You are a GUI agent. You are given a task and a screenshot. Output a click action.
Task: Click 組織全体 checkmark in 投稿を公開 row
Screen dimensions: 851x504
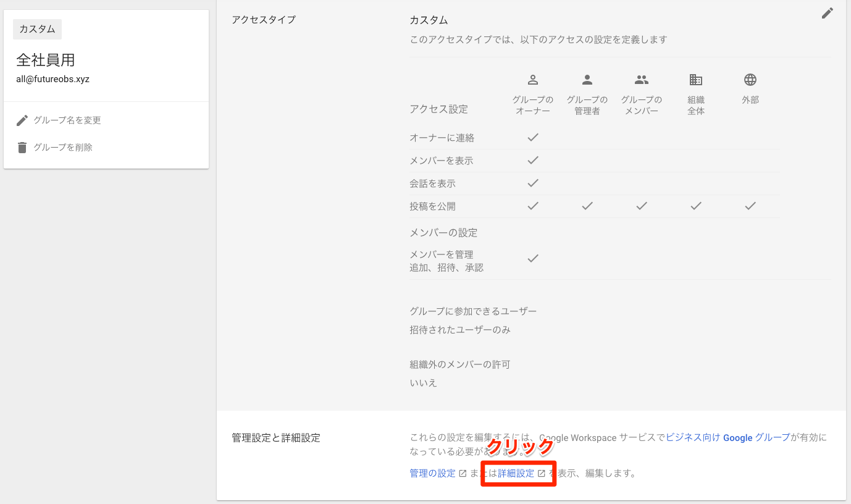pos(696,206)
